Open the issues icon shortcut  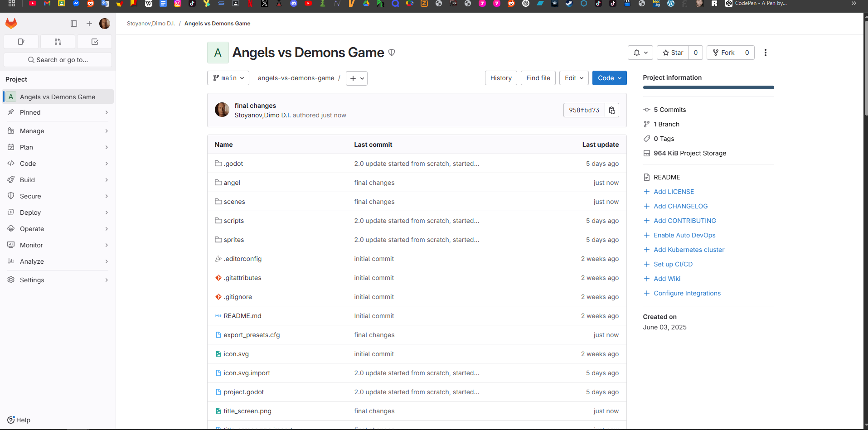pos(21,42)
